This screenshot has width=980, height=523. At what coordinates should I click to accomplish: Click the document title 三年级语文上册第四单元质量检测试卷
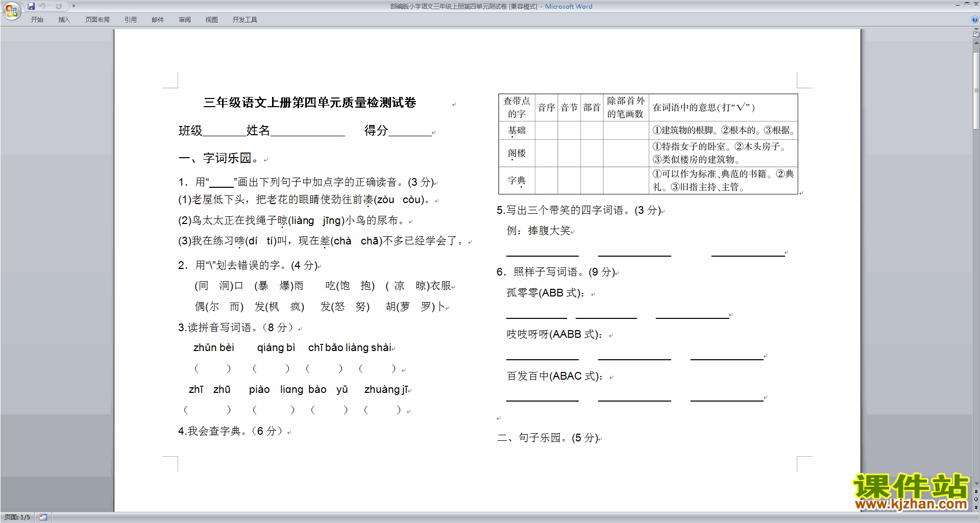pos(310,103)
